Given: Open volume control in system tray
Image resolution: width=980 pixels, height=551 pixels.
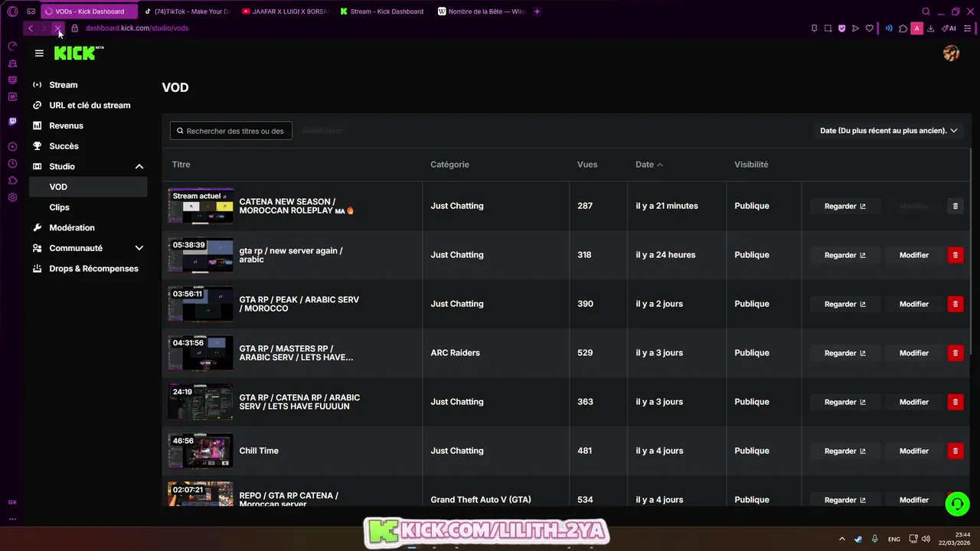Looking at the screenshot, I should (x=926, y=539).
